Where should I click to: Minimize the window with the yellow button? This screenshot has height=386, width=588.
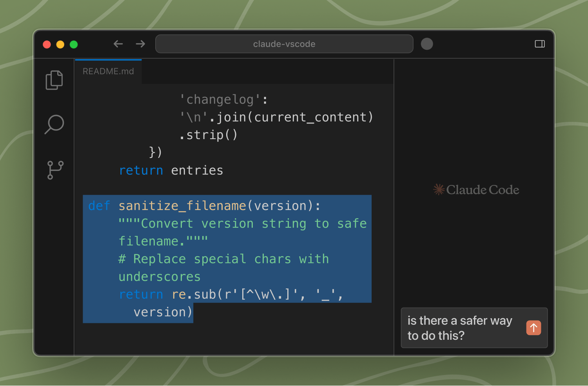(x=60, y=44)
